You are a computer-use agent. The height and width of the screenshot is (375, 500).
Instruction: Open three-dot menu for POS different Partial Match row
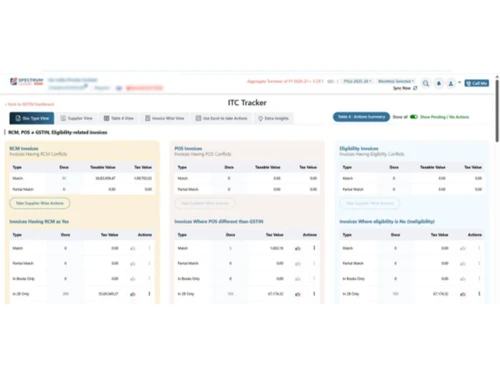click(314, 263)
